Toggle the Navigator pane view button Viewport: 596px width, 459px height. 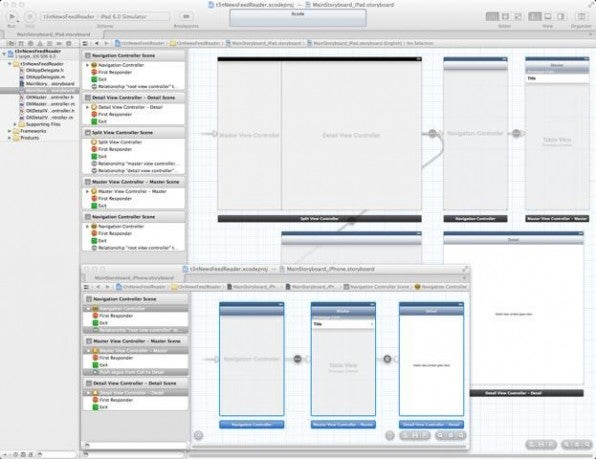point(535,16)
